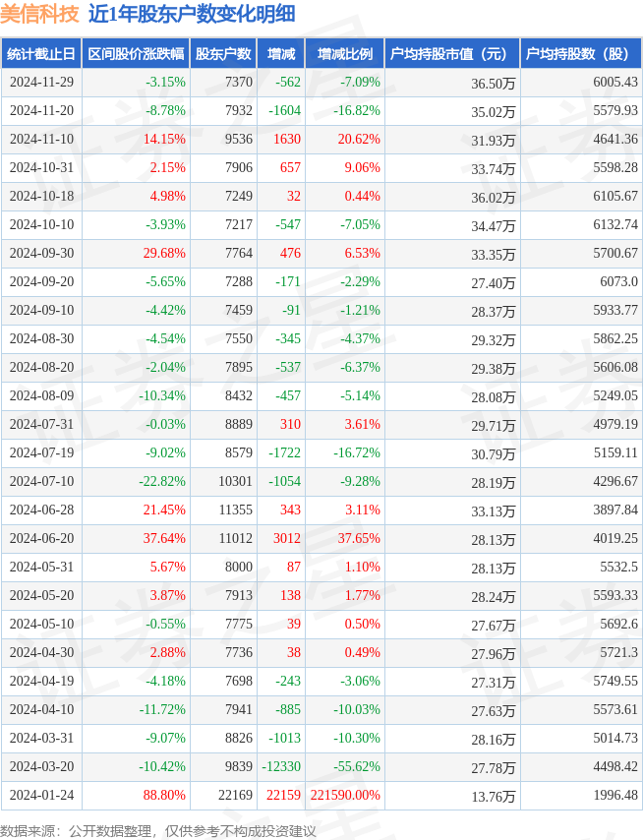
Task: Click the change value 3012
Action: pos(287,538)
